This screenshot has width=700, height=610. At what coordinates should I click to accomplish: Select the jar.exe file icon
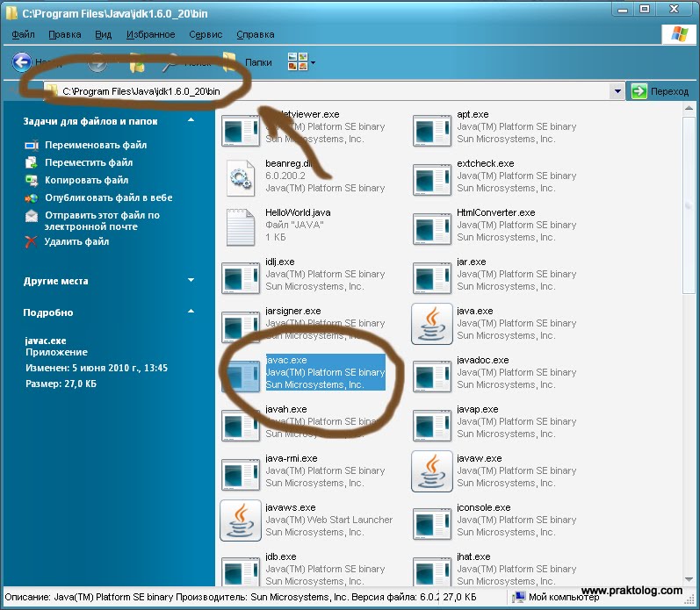point(432,277)
